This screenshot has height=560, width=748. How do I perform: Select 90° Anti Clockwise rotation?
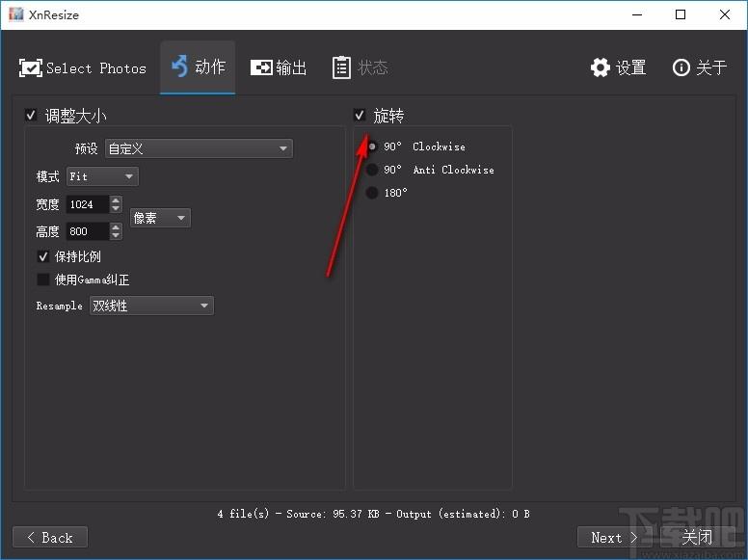pos(372,170)
